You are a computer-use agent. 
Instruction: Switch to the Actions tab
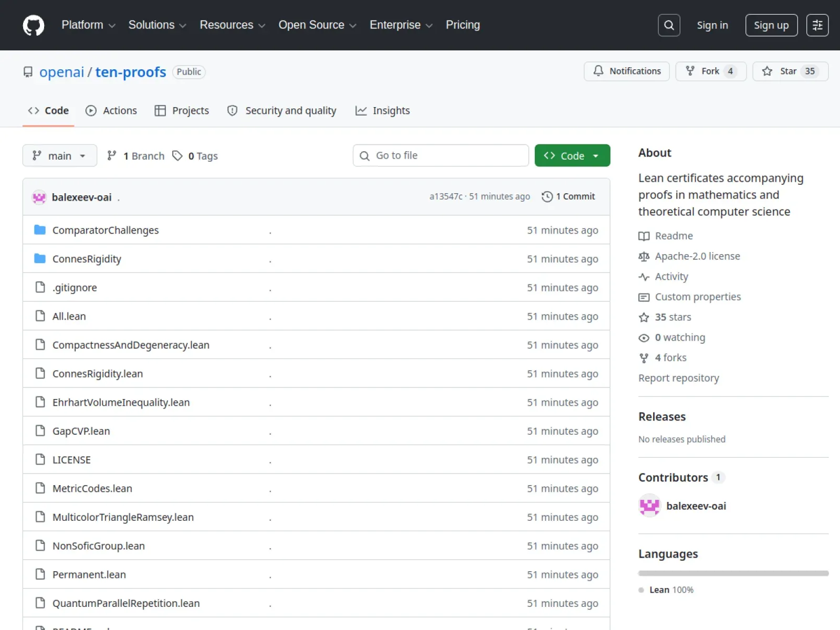pyautogui.click(x=111, y=110)
